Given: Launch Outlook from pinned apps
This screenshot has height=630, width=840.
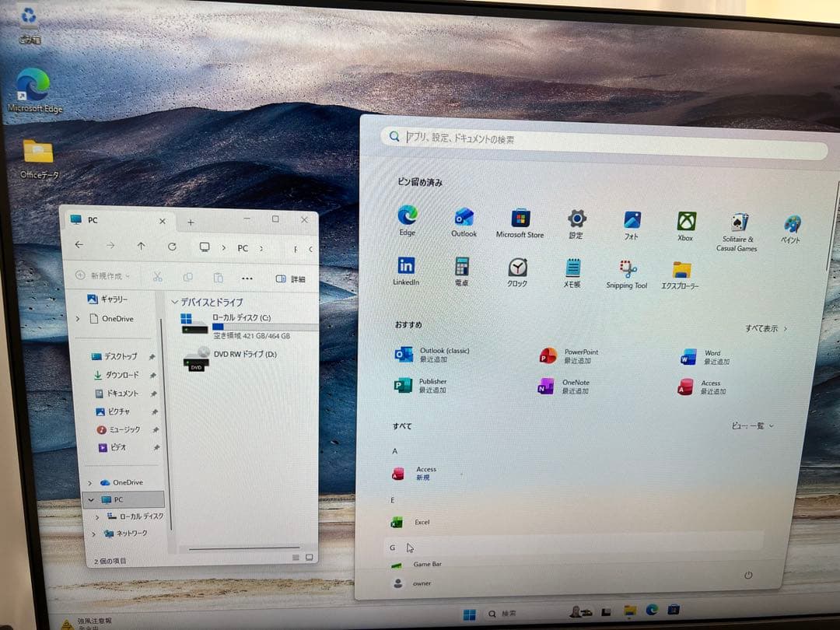Looking at the screenshot, I should 464,222.
